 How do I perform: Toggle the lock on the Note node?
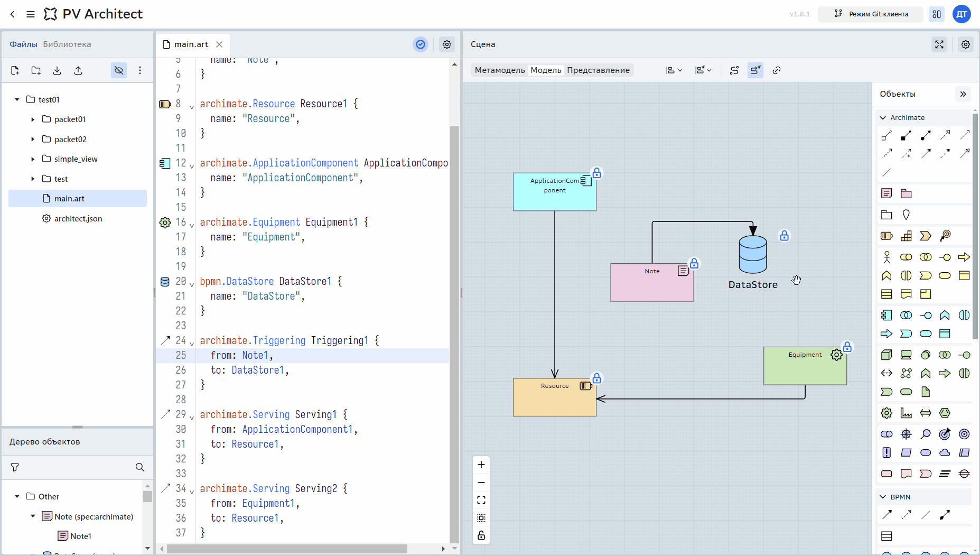click(x=694, y=263)
